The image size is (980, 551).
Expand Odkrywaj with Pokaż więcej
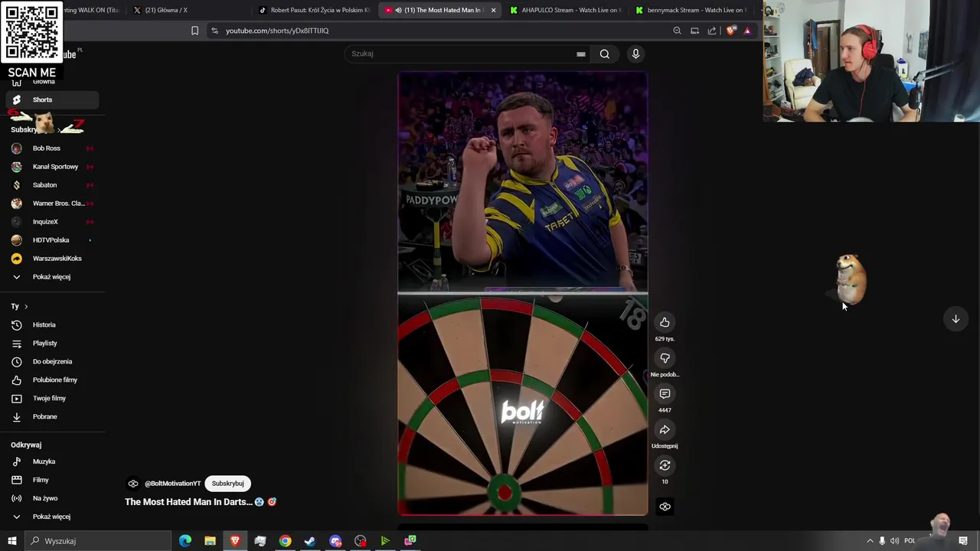[x=52, y=517]
